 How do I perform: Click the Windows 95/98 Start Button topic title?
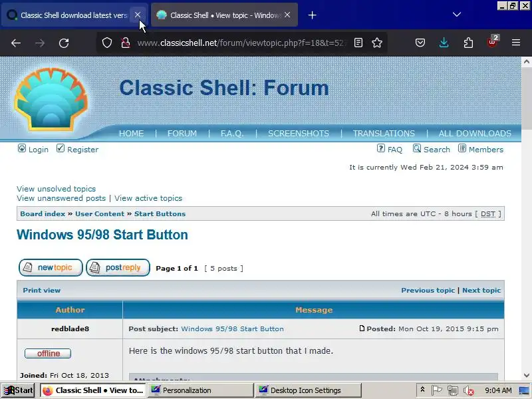[102, 235]
